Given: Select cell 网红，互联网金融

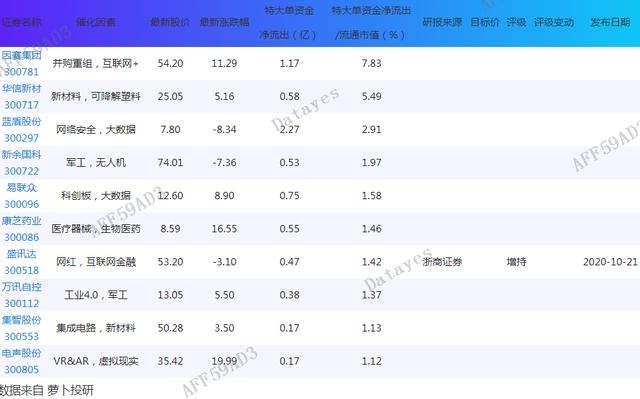Looking at the screenshot, I should click(96, 262).
